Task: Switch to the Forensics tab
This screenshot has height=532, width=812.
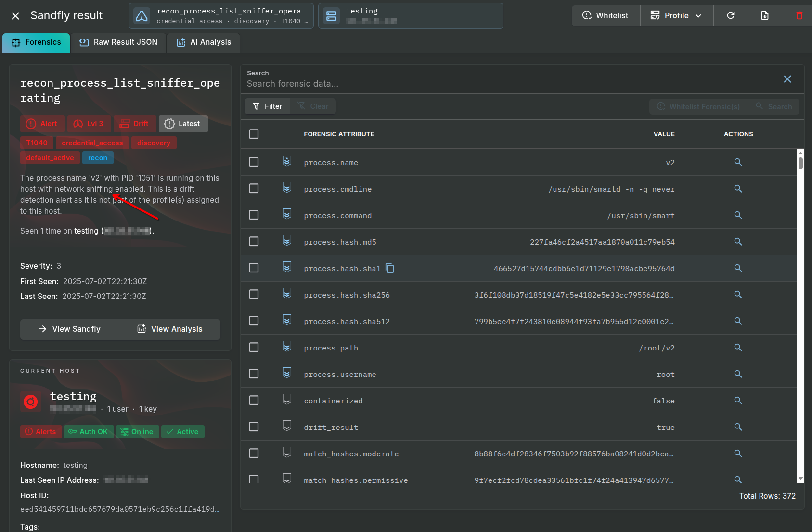Action: coord(36,42)
